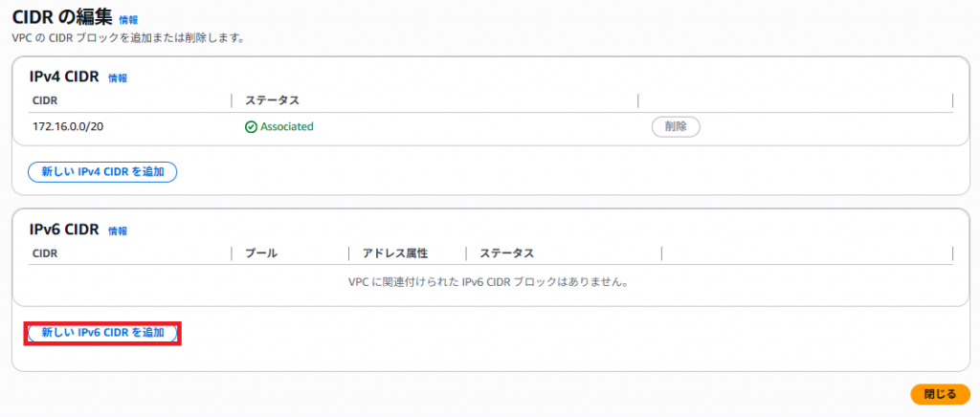Click the CIDR column header in the IPv4 table
The height and width of the screenshot is (417, 980).
(x=45, y=100)
